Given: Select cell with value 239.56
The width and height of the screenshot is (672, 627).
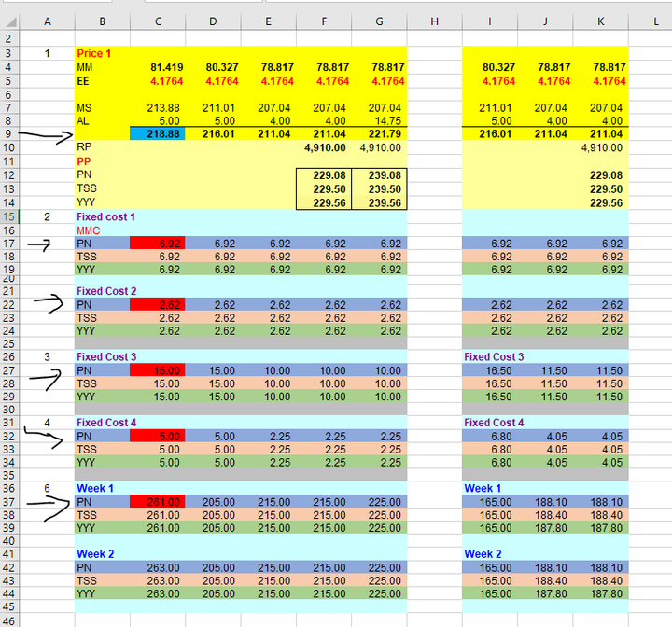Looking at the screenshot, I should [379, 202].
